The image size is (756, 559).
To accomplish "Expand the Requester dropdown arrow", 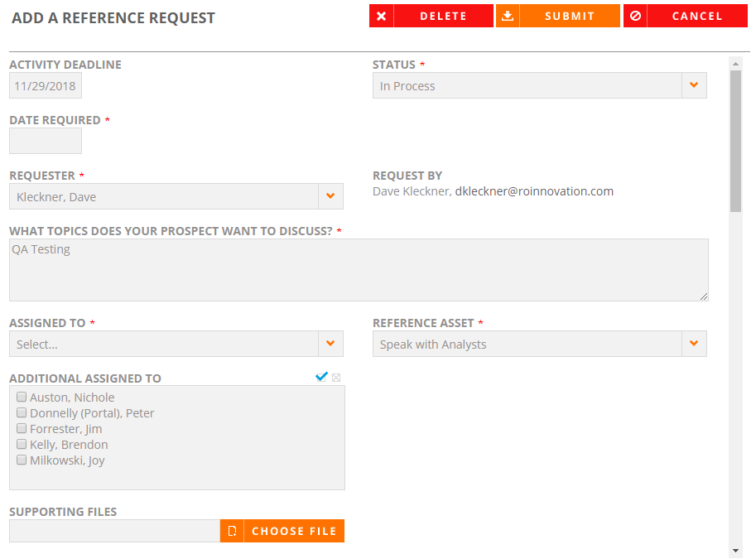I will [330, 196].
